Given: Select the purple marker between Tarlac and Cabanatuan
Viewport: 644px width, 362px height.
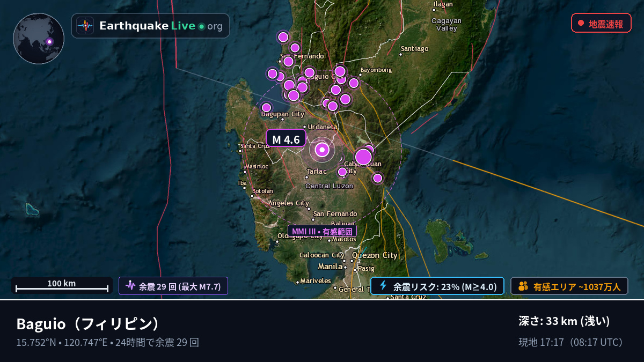Looking at the screenshot, I should point(342,172).
